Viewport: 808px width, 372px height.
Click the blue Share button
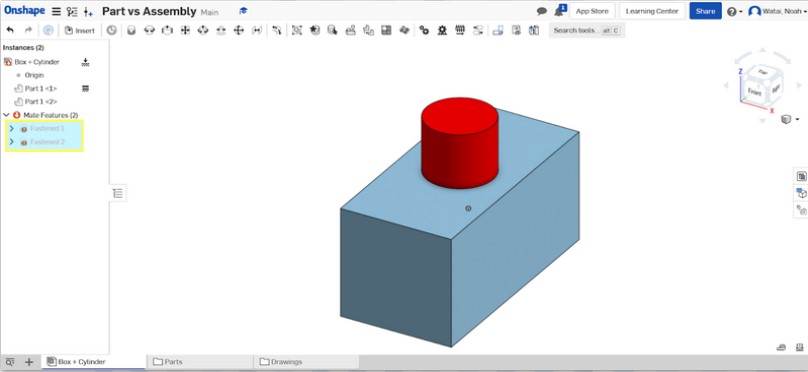point(705,11)
